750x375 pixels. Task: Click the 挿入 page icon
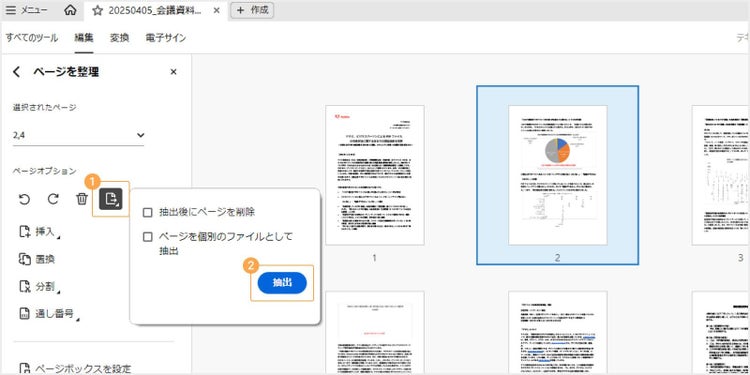(24, 232)
